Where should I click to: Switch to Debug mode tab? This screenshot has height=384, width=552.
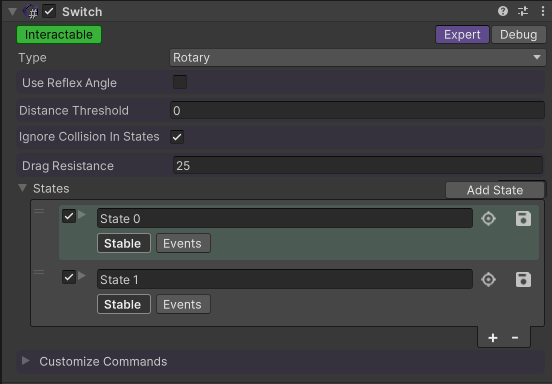coord(519,34)
